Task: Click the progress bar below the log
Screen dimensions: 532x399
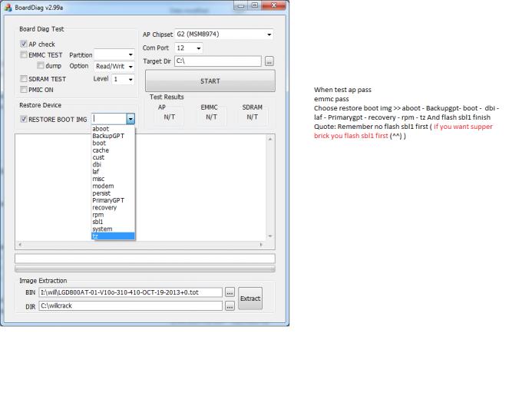Action: click(145, 269)
